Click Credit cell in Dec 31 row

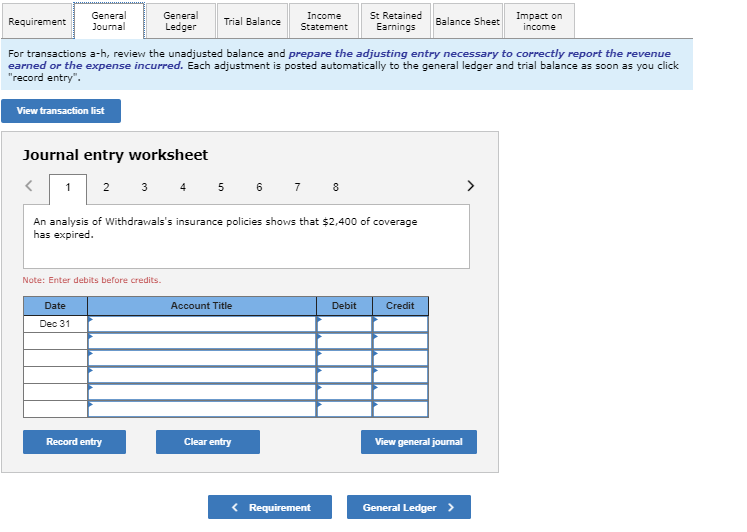[400, 324]
